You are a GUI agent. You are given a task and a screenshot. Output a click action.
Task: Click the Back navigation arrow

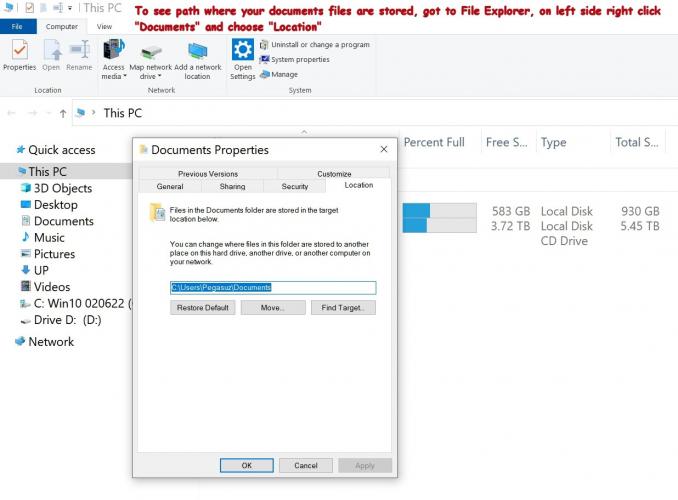click(x=12, y=113)
